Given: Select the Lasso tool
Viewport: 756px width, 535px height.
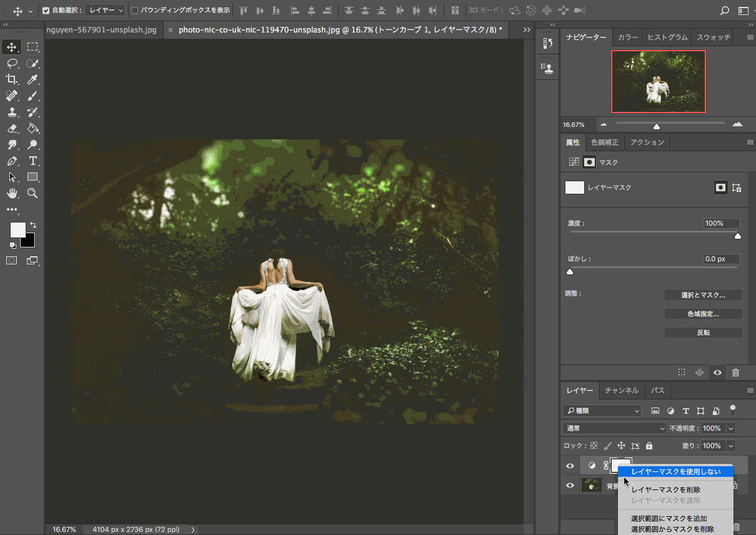Looking at the screenshot, I should click(11, 63).
